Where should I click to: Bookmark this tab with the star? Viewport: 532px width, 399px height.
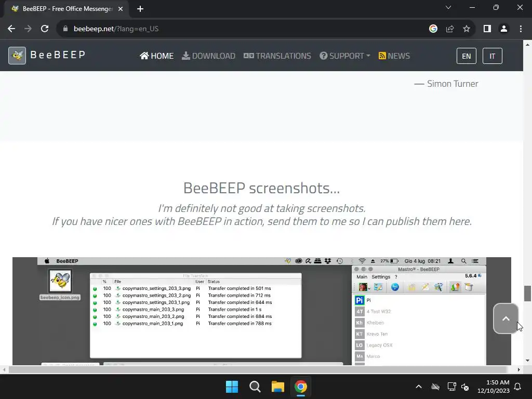pyautogui.click(x=467, y=29)
